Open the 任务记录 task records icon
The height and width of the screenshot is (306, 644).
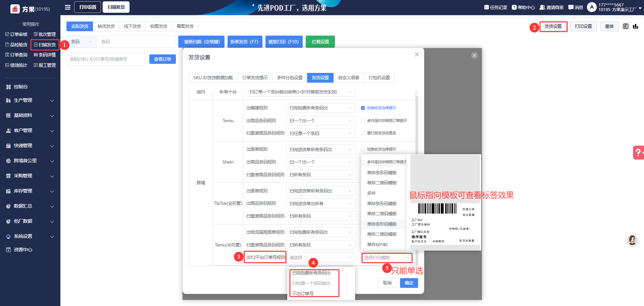tap(487, 7)
